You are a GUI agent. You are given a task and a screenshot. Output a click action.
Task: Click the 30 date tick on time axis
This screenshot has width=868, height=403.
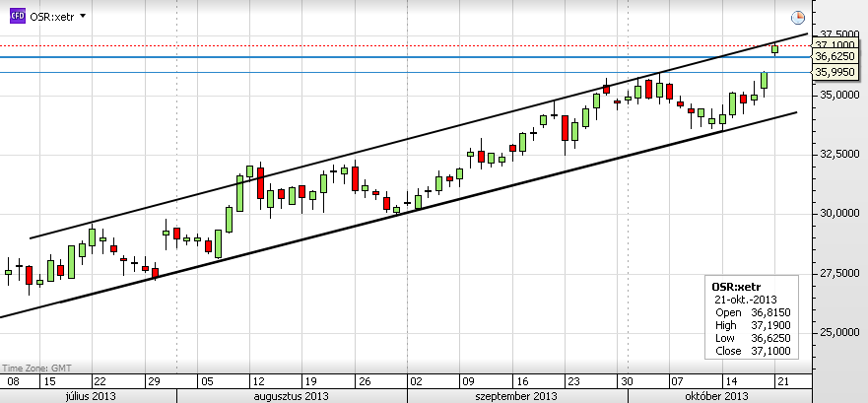627,381
